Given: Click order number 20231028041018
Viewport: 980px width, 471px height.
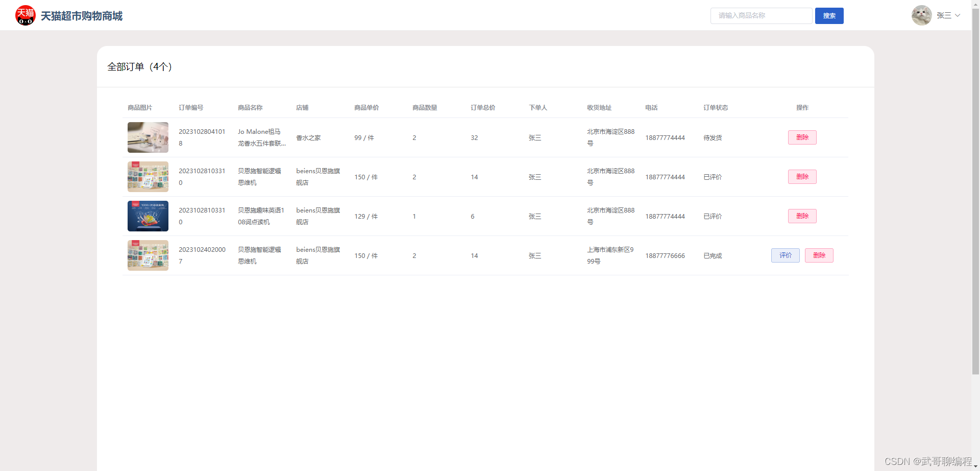Looking at the screenshot, I should coord(202,137).
